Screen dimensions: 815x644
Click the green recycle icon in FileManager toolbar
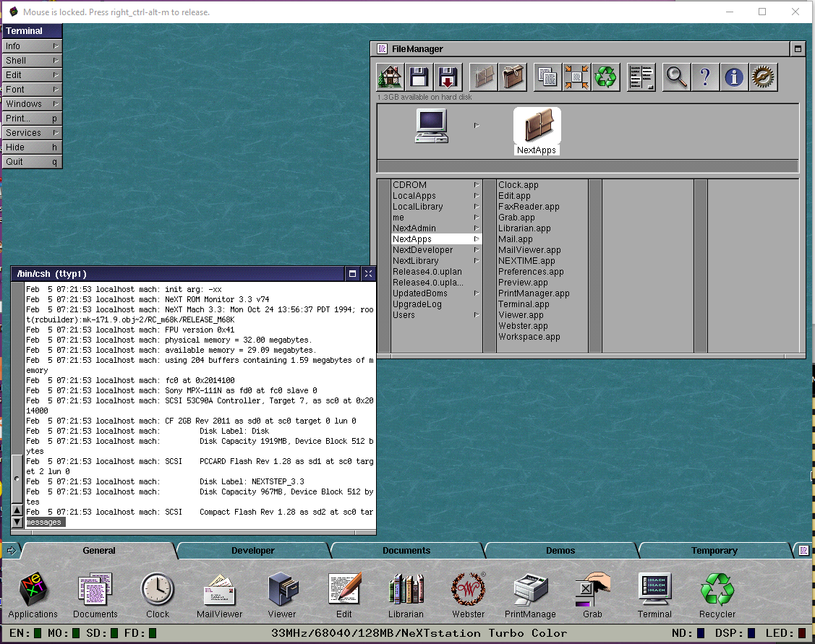click(x=606, y=77)
